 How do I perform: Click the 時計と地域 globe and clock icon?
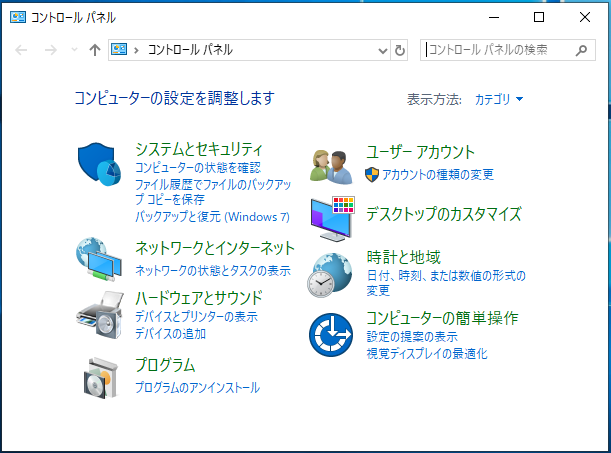(x=330, y=275)
